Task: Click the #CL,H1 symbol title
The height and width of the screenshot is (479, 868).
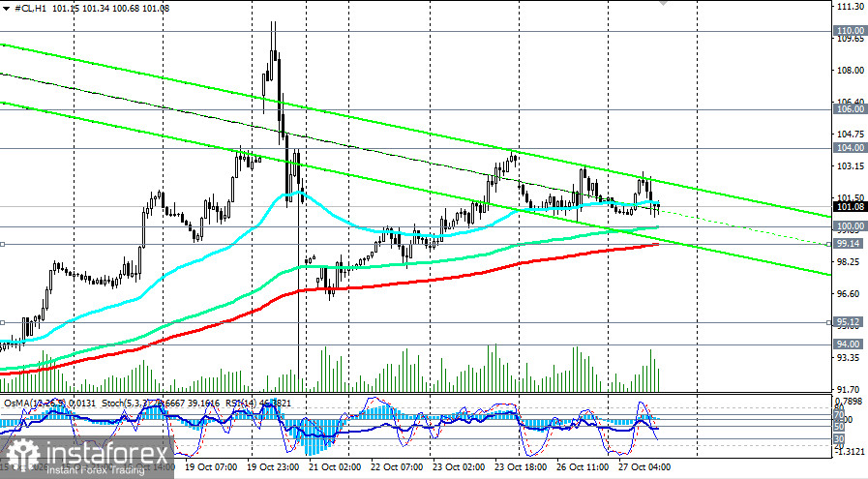Action: (30, 9)
